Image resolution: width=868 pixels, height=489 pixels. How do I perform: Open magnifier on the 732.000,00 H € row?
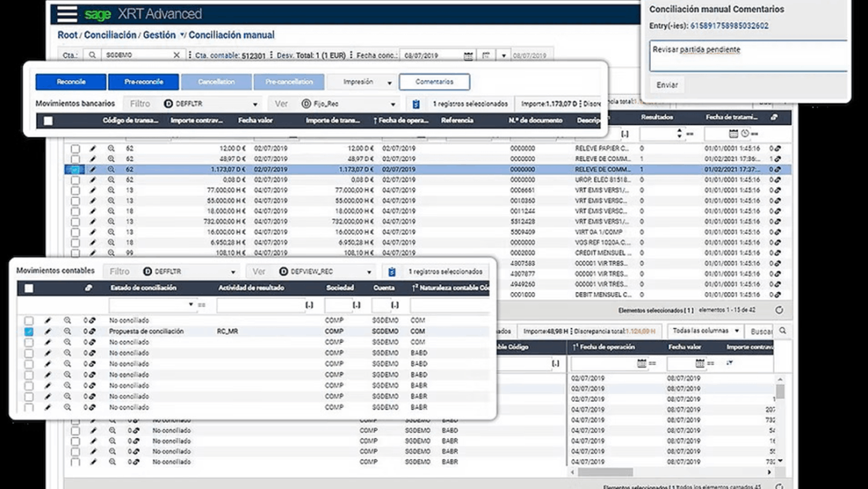[111, 222]
